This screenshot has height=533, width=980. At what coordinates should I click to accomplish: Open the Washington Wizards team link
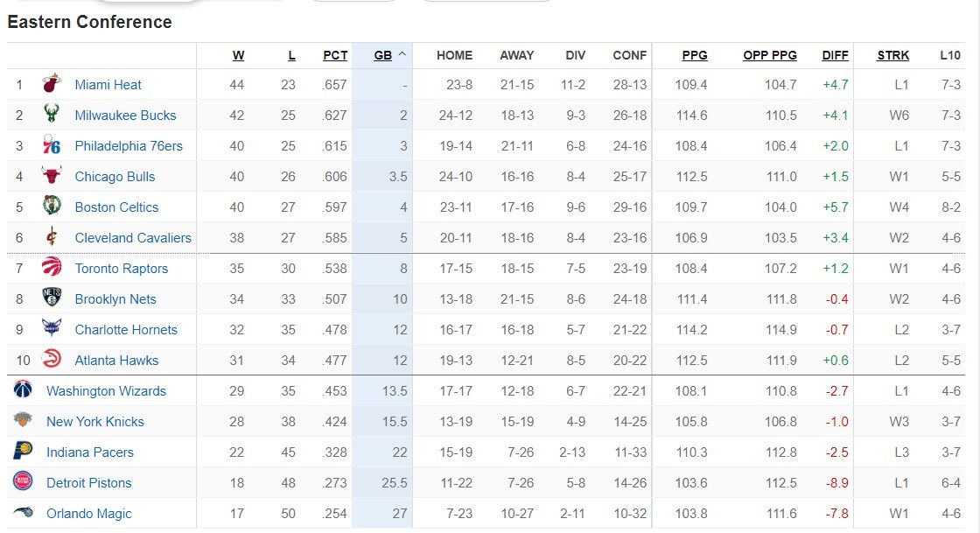point(106,391)
